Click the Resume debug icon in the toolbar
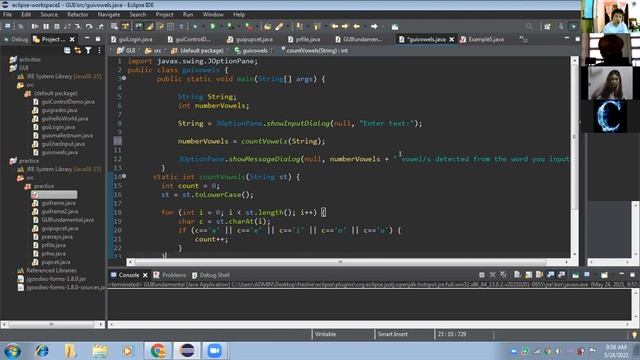The height and width of the screenshot is (360, 640). (x=35, y=27)
